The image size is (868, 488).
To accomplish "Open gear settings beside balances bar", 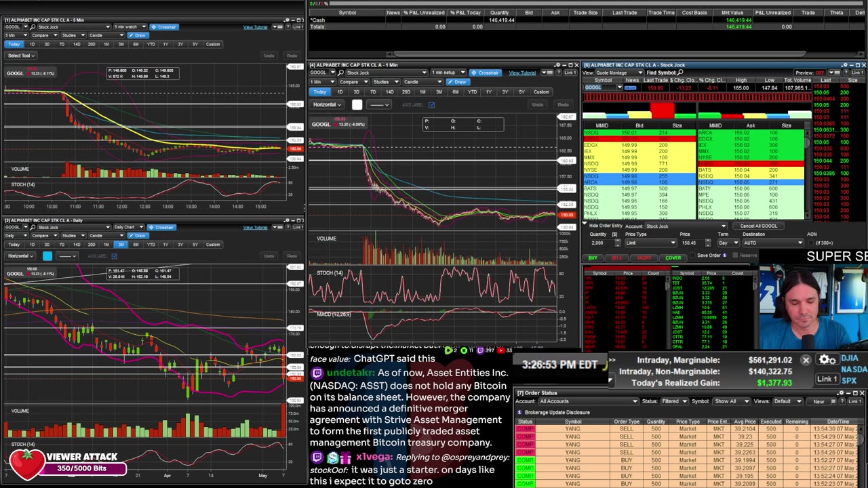I will point(827,361).
